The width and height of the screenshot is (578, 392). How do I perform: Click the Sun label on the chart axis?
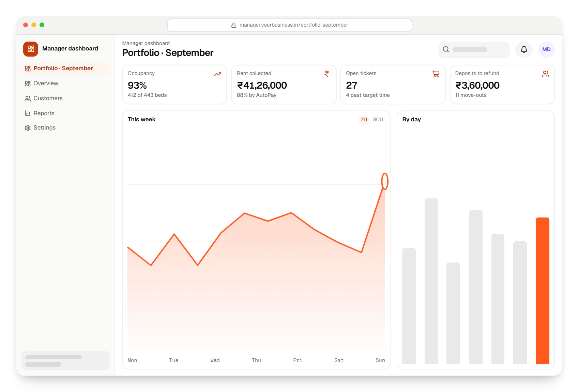380,360
